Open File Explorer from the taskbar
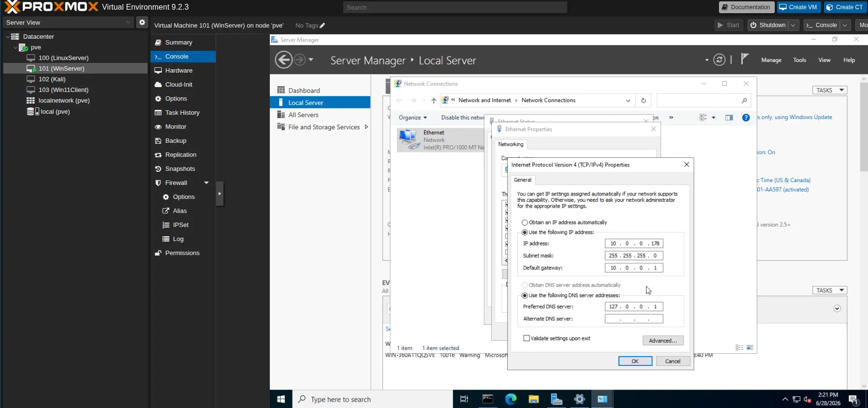Image resolution: width=868 pixels, height=408 pixels. (534, 399)
